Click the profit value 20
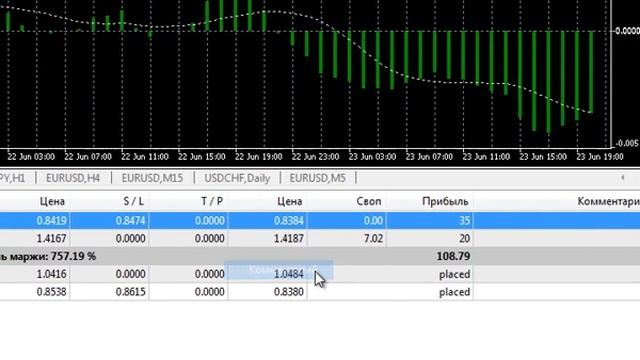This screenshot has width=640, height=360. point(464,238)
